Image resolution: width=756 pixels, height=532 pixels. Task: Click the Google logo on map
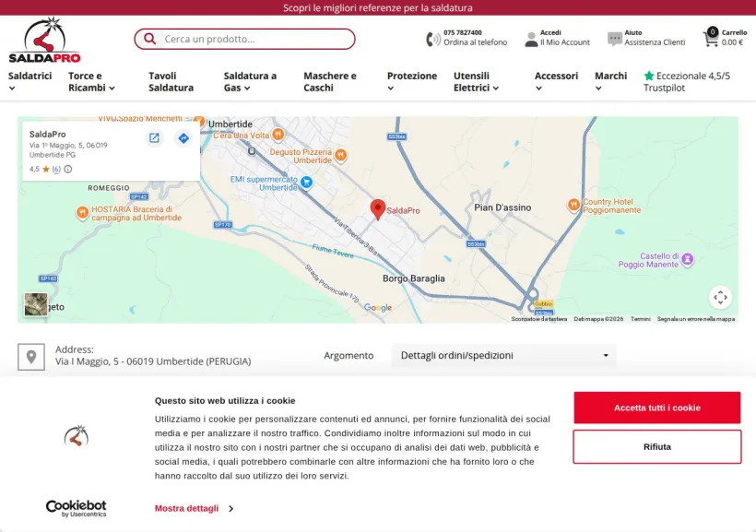pyautogui.click(x=377, y=308)
